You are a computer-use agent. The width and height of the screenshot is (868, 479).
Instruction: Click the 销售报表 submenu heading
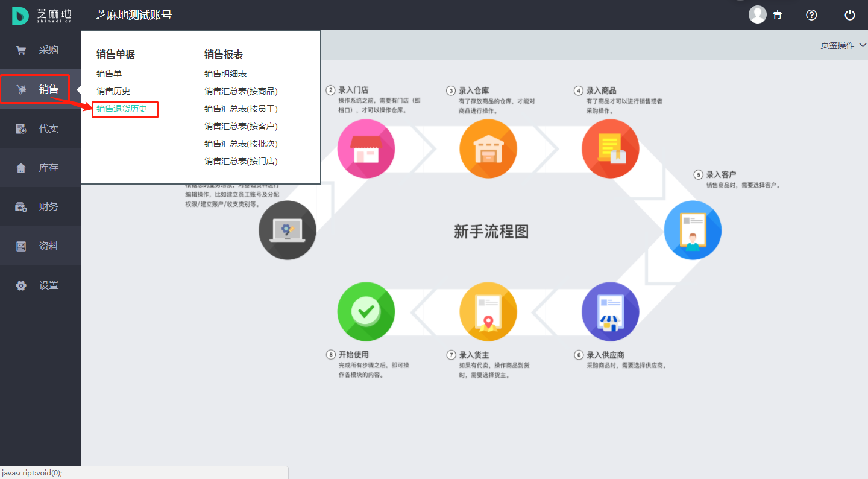tap(224, 55)
